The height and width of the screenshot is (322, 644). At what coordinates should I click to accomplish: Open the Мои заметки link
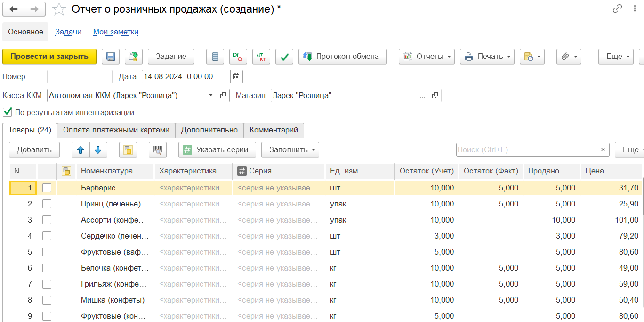click(x=116, y=32)
